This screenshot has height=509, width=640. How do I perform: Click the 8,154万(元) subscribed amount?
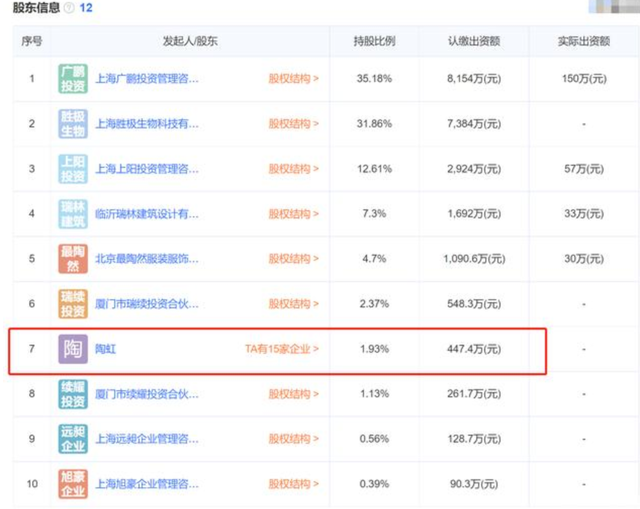click(x=474, y=78)
